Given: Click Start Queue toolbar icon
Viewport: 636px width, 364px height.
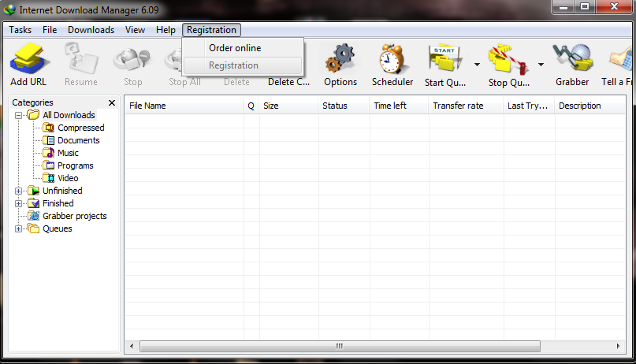Looking at the screenshot, I should click(445, 60).
